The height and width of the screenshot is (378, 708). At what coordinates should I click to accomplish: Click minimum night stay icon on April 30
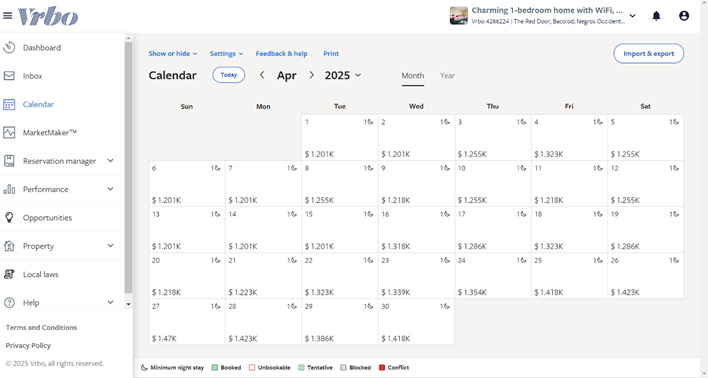pyautogui.click(x=447, y=306)
